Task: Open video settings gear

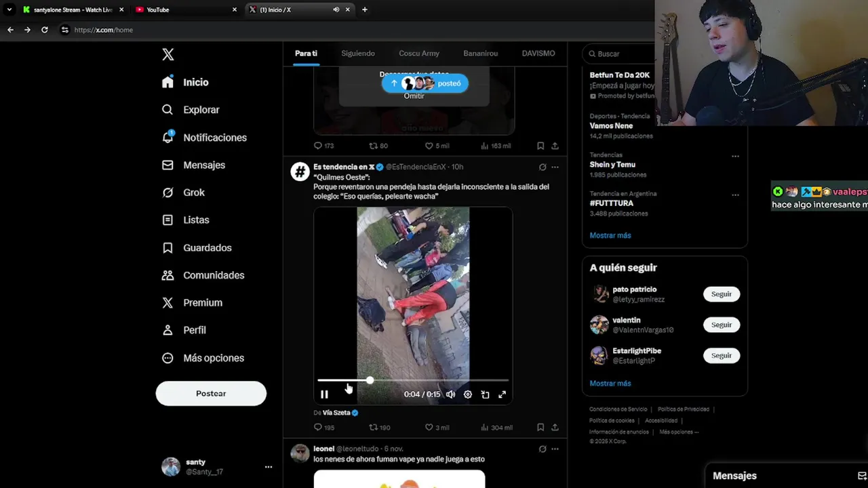Action: click(x=468, y=394)
